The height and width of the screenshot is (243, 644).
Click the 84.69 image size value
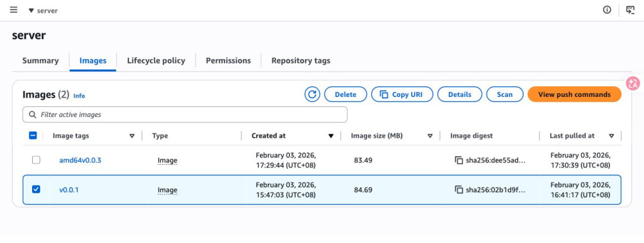363,190
